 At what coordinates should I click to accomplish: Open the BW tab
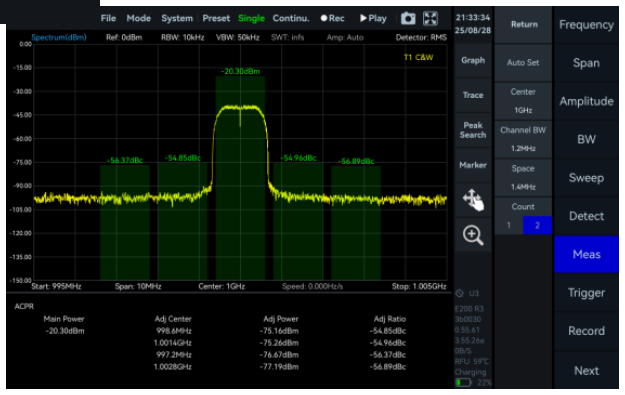tap(586, 140)
